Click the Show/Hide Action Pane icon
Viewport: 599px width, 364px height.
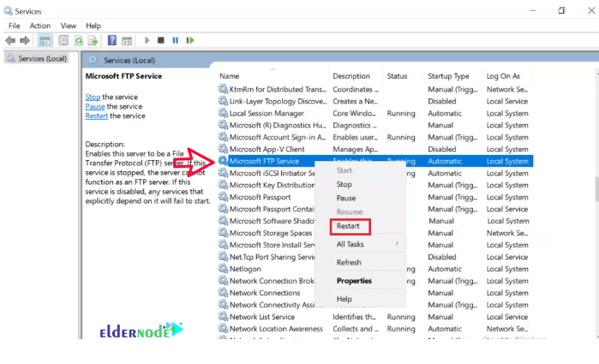(x=127, y=40)
